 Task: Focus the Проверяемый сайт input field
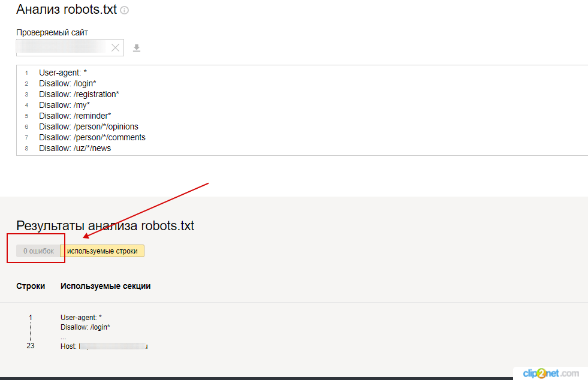pyautogui.click(x=61, y=48)
